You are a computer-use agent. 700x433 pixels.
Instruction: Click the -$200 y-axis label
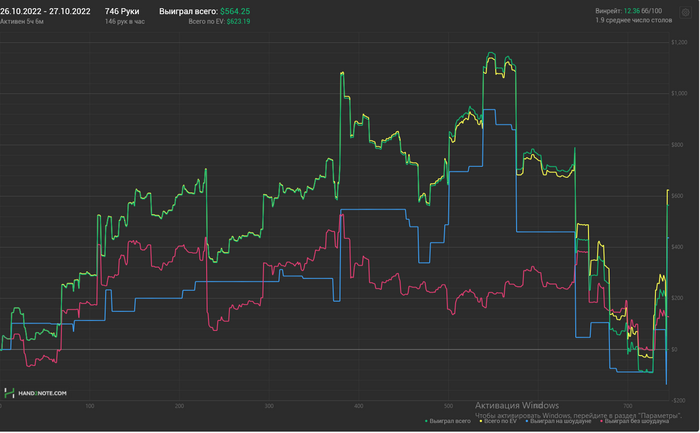point(678,400)
